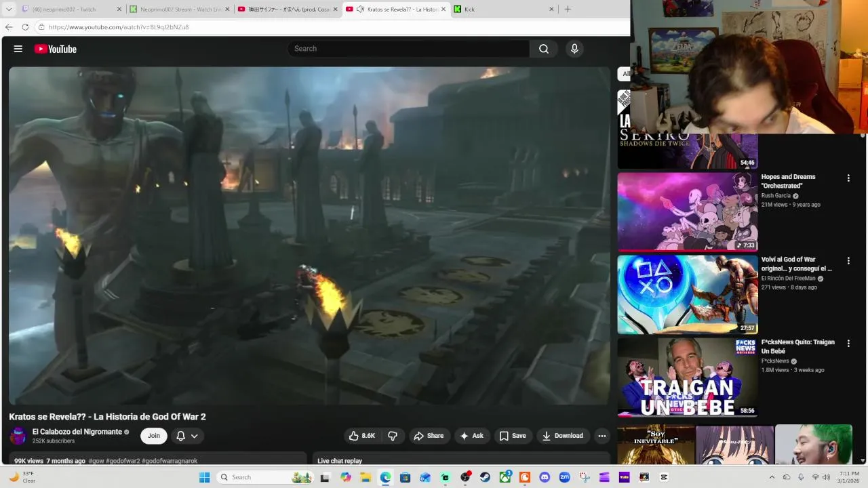Show hidden system tray icons
This screenshot has height=488, width=868.
(772, 477)
